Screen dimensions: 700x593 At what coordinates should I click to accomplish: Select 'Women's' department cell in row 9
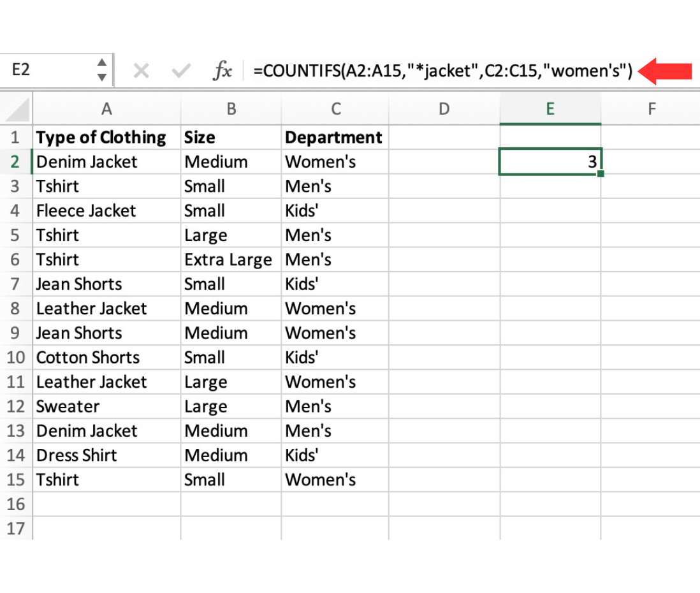click(335, 333)
